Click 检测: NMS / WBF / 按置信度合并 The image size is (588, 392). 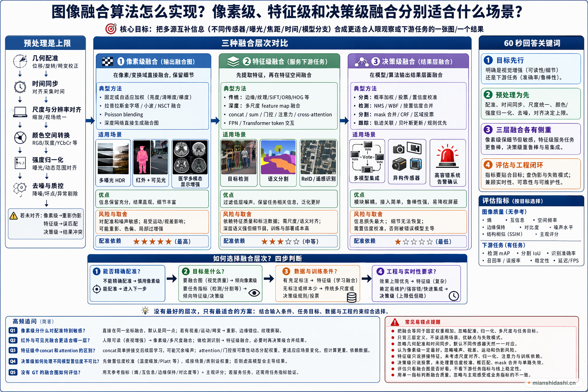click(396, 106)
